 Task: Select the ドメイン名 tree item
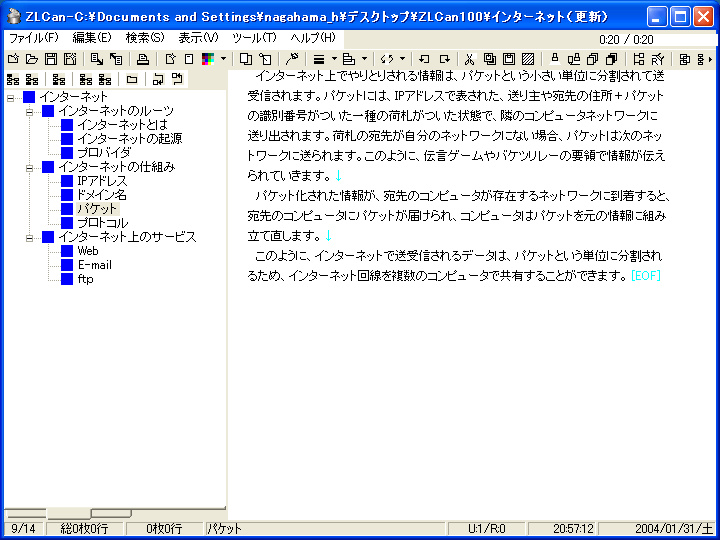coord(101,195)
